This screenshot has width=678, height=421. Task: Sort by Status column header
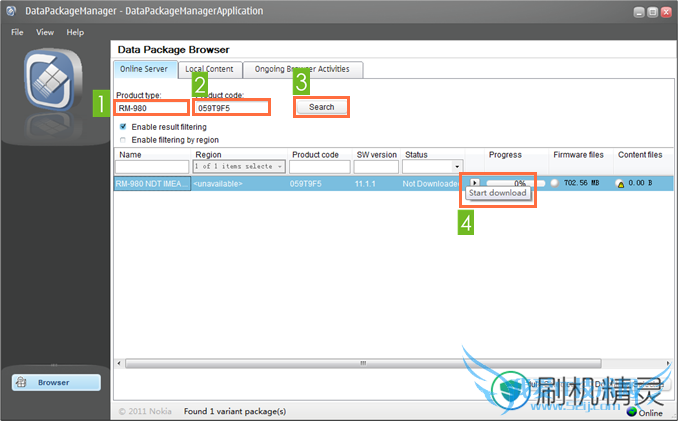416,155
